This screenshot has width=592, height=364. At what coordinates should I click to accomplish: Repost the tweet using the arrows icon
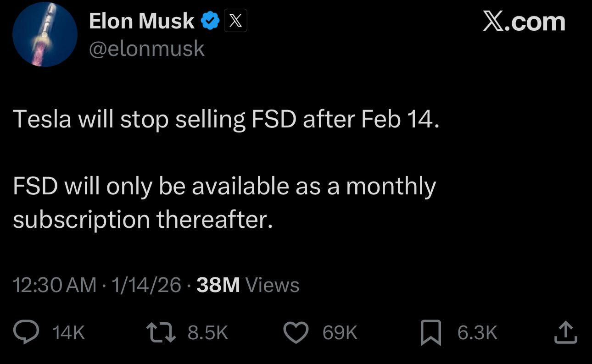[x=160, y=332]
